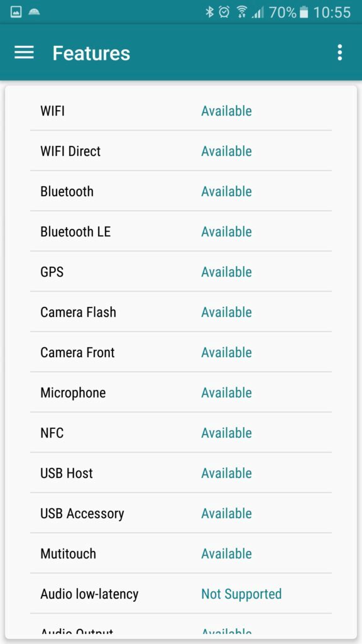The width and height of the screenshot is (362, 644).
Task: Select the WIFI feature row
Action: [x=180, y=111]
